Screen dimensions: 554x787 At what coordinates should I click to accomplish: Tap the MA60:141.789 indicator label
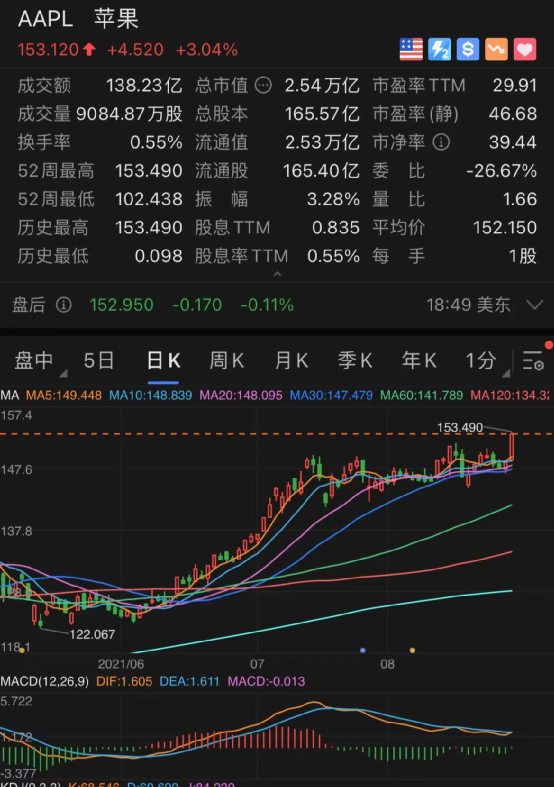(422, 396)
